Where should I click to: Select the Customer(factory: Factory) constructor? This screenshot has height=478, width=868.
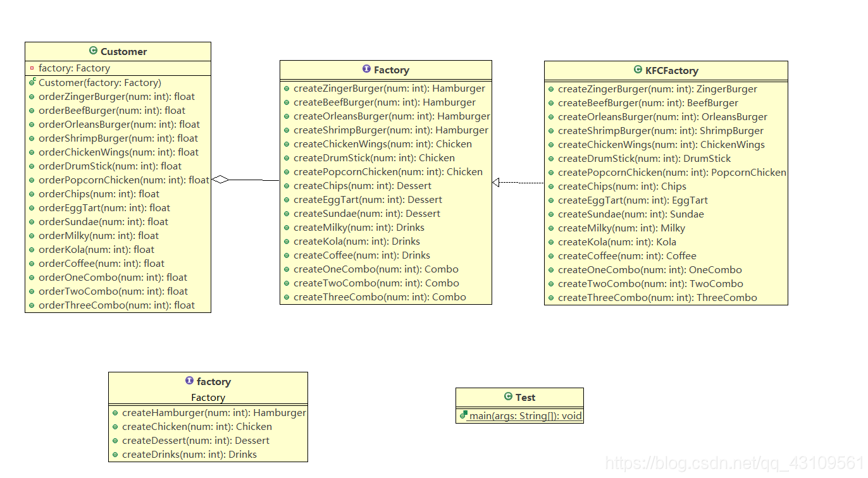tap(100, 82)
